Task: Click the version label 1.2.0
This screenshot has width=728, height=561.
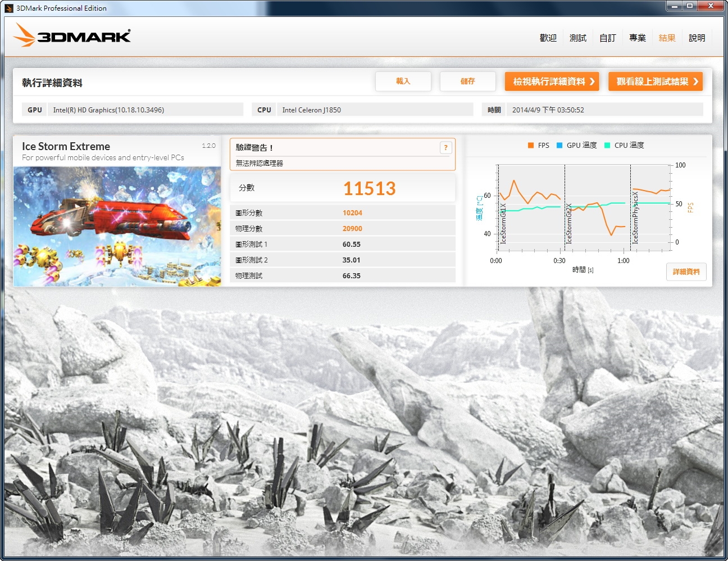Action: click(208, 146)
